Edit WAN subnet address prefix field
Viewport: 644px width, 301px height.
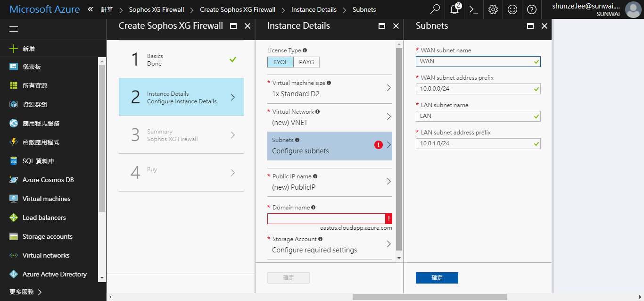(x=478, y=89)
